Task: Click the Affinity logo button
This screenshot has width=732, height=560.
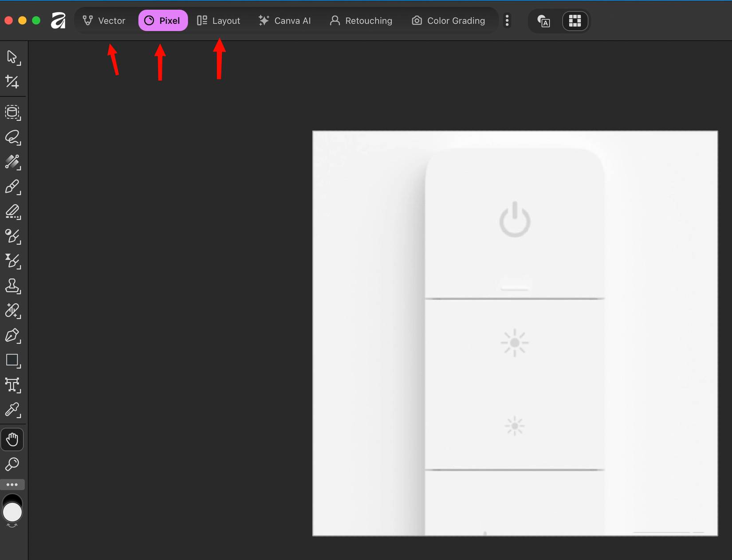Action: (x=58, y=20)
